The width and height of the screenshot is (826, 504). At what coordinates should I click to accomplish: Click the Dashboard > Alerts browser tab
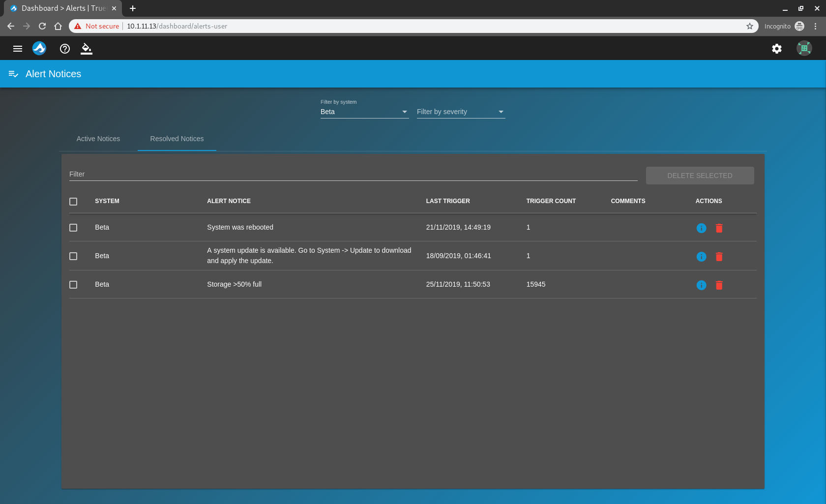pos(63,8)
